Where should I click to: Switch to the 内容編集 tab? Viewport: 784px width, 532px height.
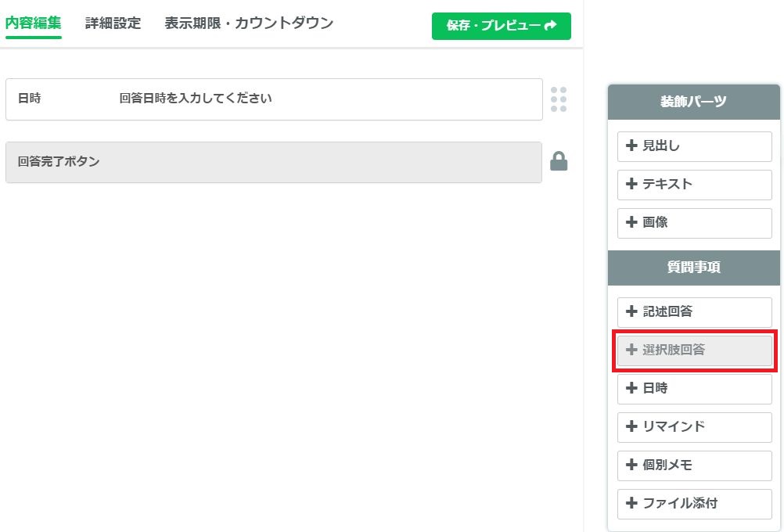[x=33, y=23]
